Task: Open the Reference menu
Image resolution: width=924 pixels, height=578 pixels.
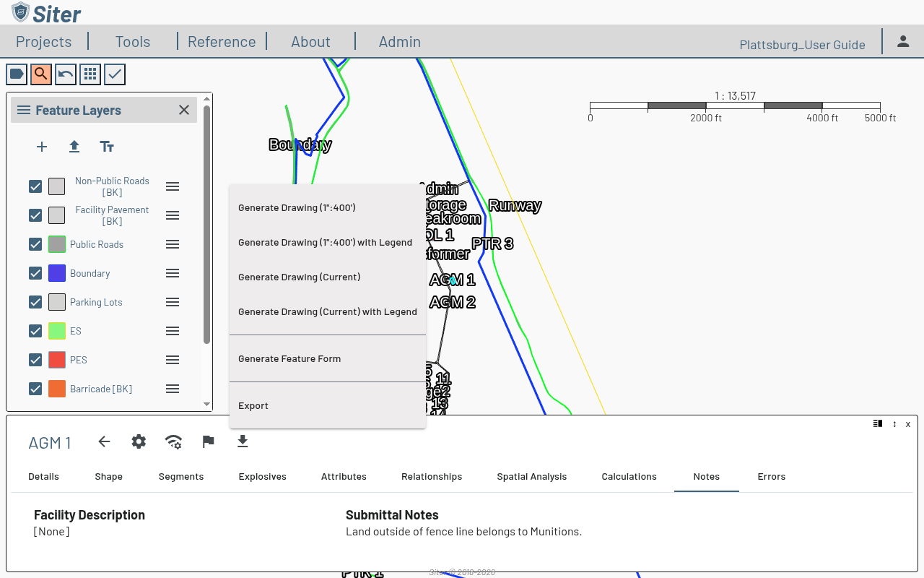Action: [x=222, y=41]
